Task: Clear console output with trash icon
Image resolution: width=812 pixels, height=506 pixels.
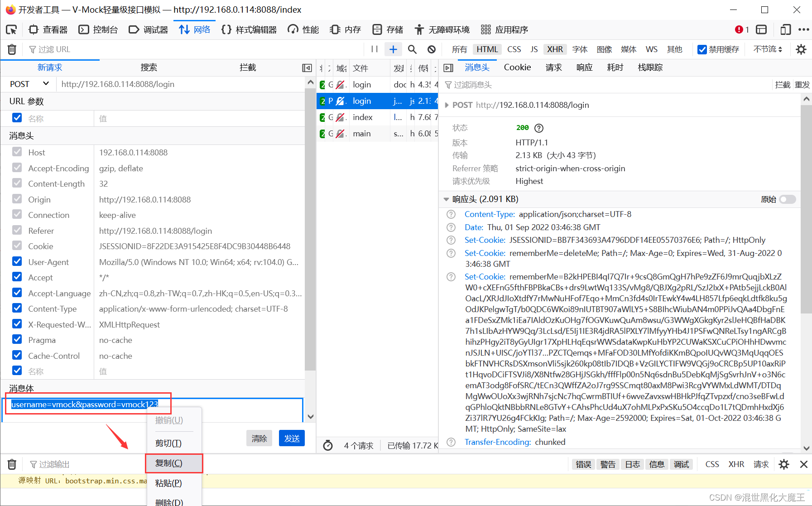Action: (x=12, y=464)
